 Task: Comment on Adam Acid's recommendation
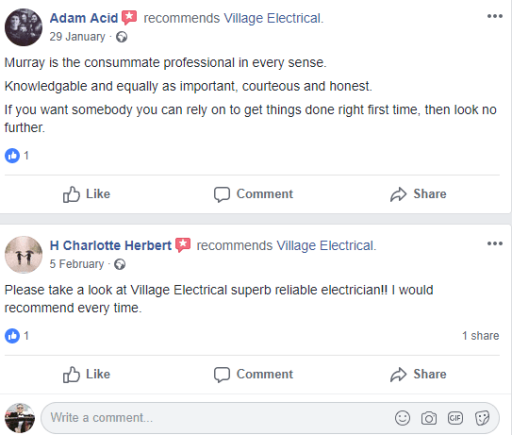tap(253, 194)
